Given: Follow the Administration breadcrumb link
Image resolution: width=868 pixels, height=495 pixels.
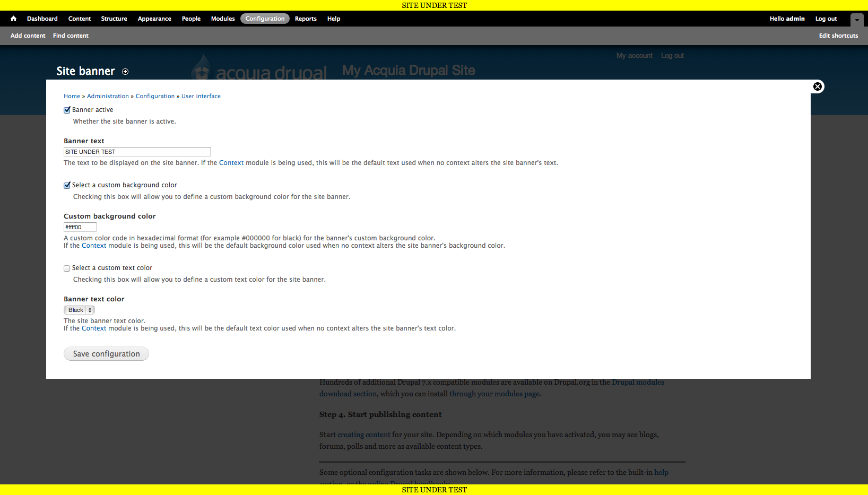Looking at the screenshot, I should click(x=108, y=96).
